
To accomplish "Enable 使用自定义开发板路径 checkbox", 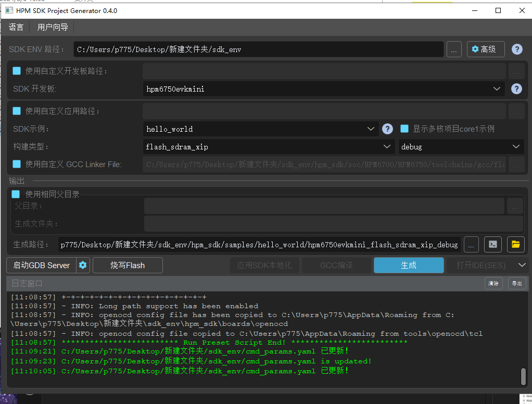I will [17, 71].
